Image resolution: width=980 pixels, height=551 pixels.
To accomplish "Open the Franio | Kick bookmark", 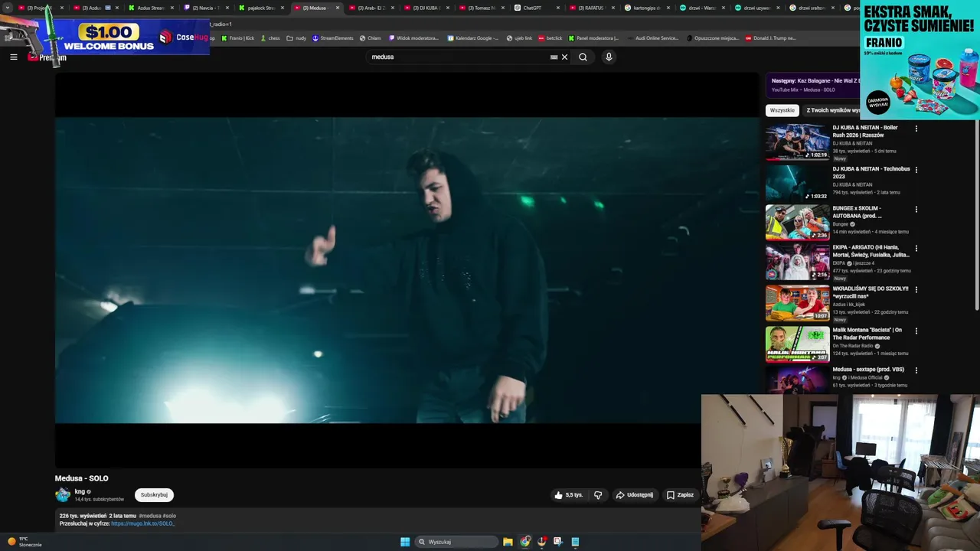I will click(237, 37).
